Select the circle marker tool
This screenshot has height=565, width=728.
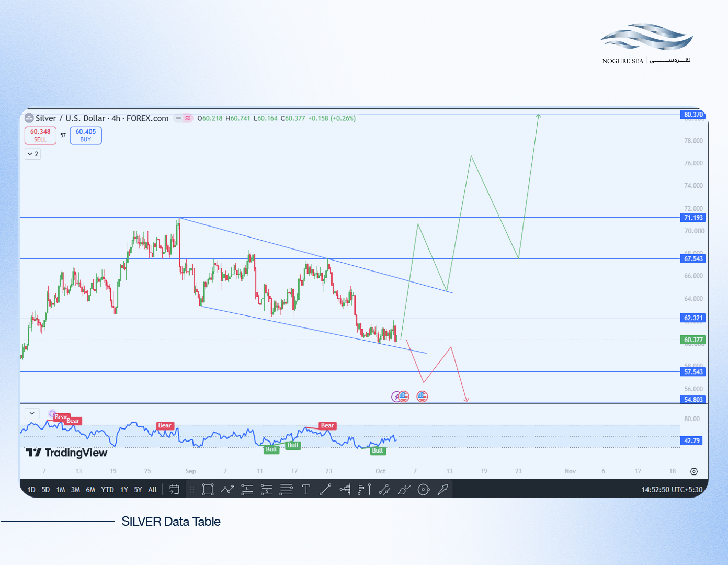[x=424, y=490]
